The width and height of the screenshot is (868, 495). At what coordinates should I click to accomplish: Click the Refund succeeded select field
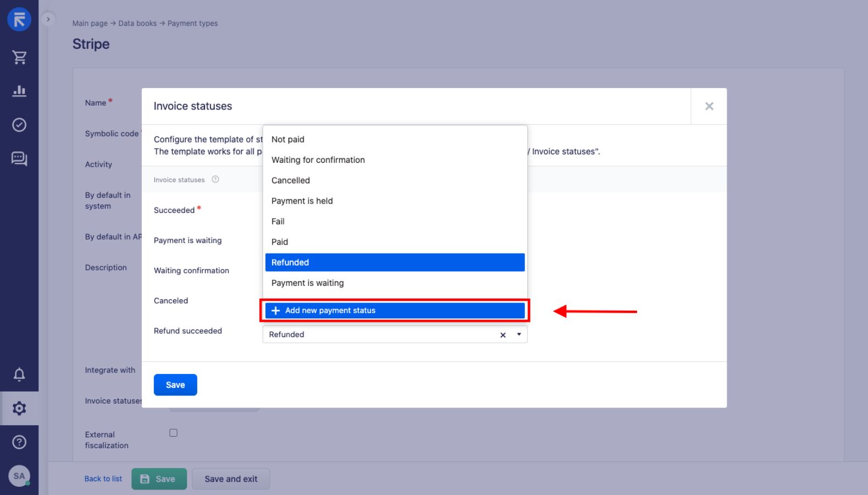click(x=395, y=334)
